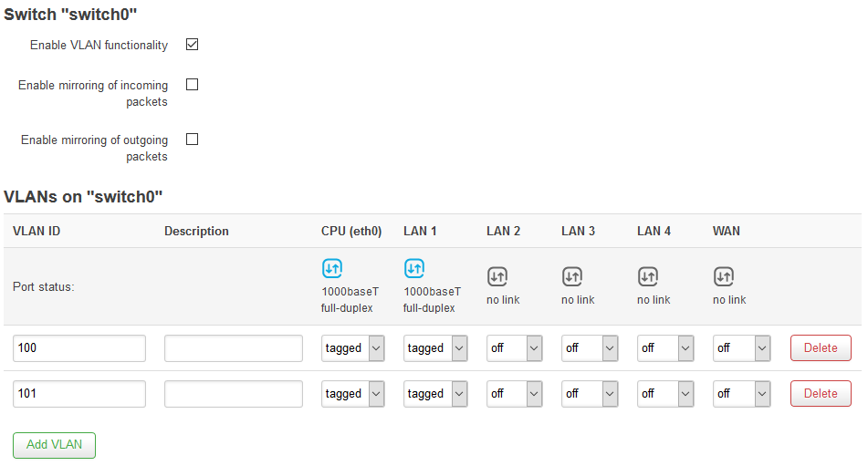
Task: Click the LAN 1 port status icon
Action: (414, 269)
